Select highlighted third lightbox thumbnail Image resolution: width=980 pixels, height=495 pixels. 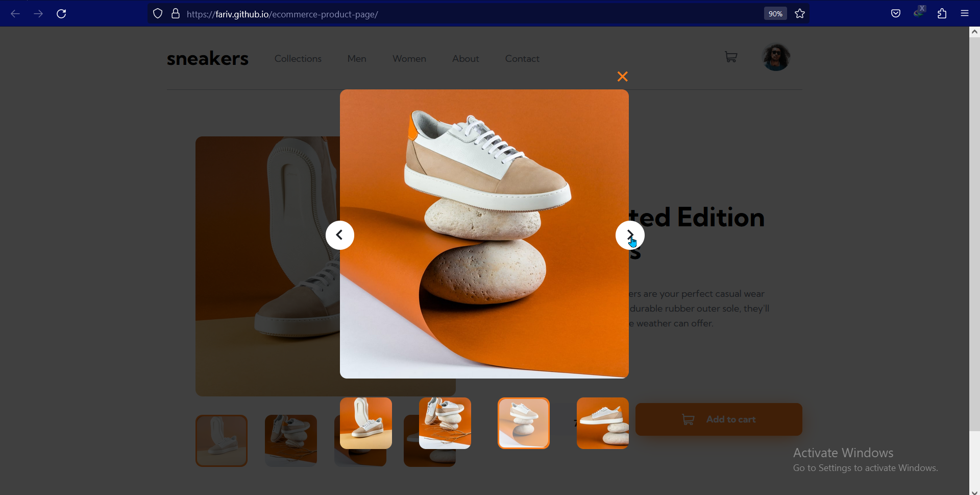coord(524,423)
